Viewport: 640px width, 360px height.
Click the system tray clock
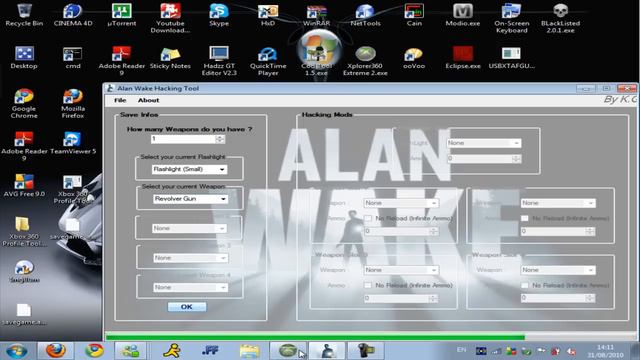pos(605,351)
